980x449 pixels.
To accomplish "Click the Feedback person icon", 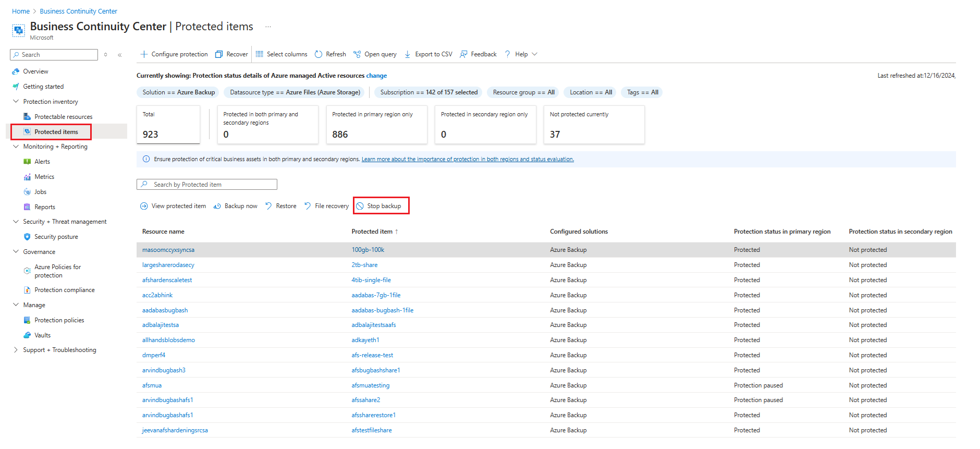I will coord(463,54).
